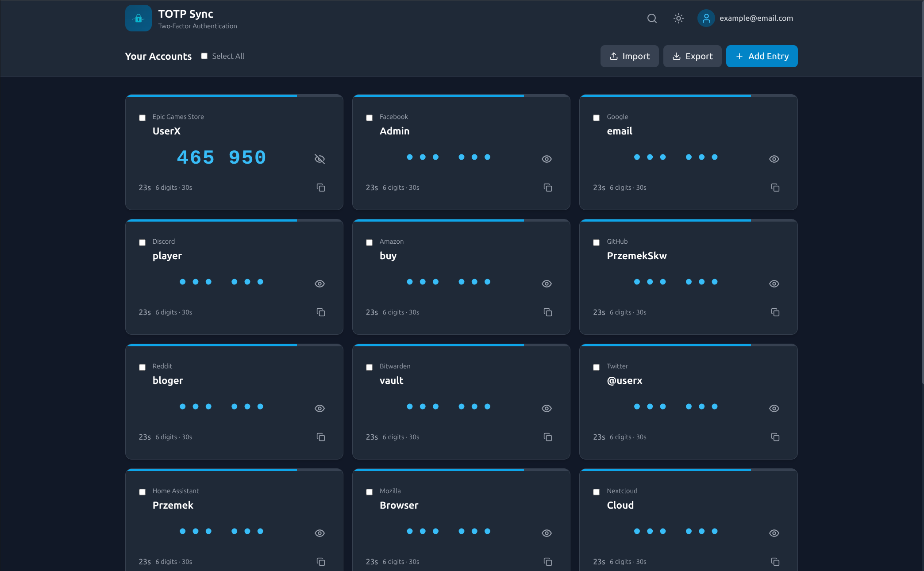Click the user profile avatar icon
924x571 pixels.
point(706,18)
